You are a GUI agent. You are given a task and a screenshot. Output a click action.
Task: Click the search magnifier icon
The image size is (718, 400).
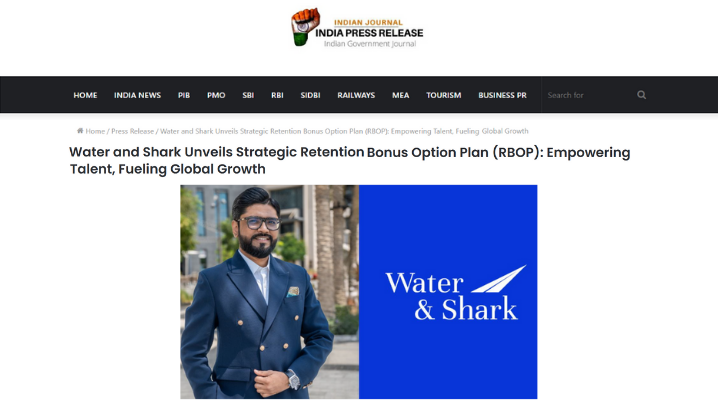click(641, 95)
